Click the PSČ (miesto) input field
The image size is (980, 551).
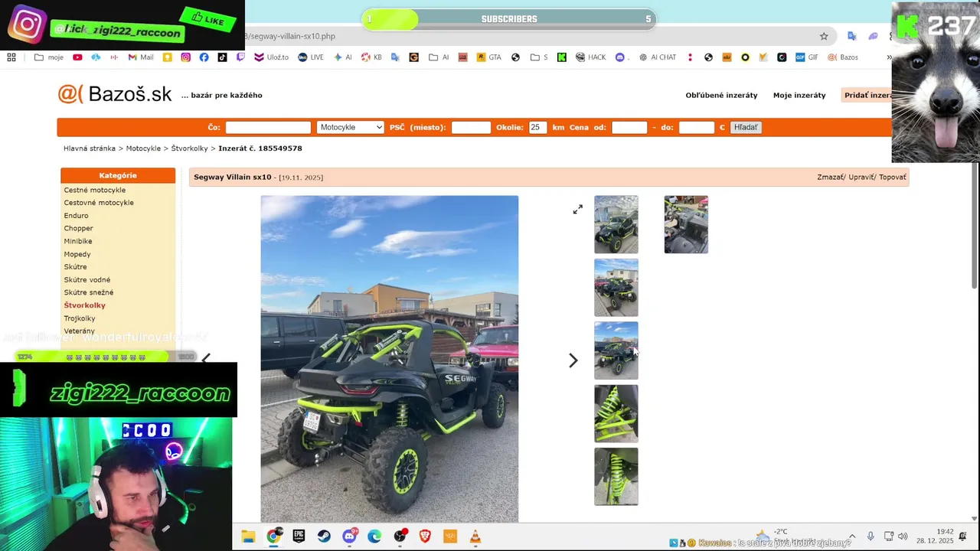471,127
